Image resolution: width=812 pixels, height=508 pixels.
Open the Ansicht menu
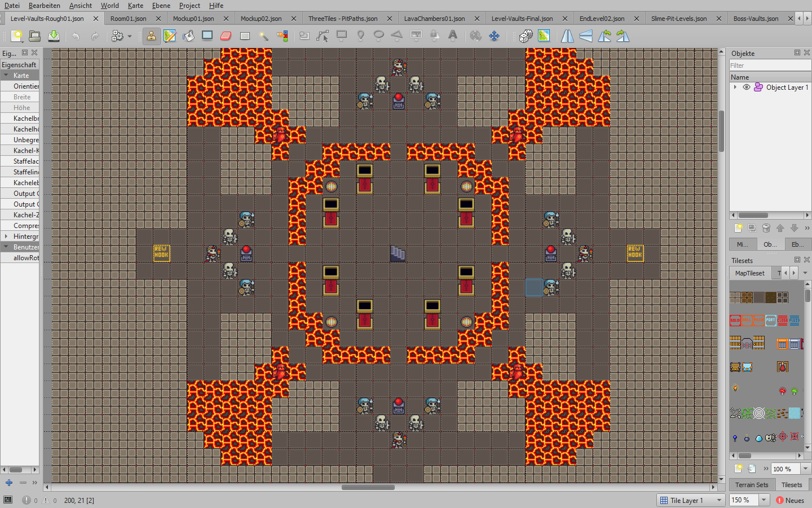coord(81,6)
